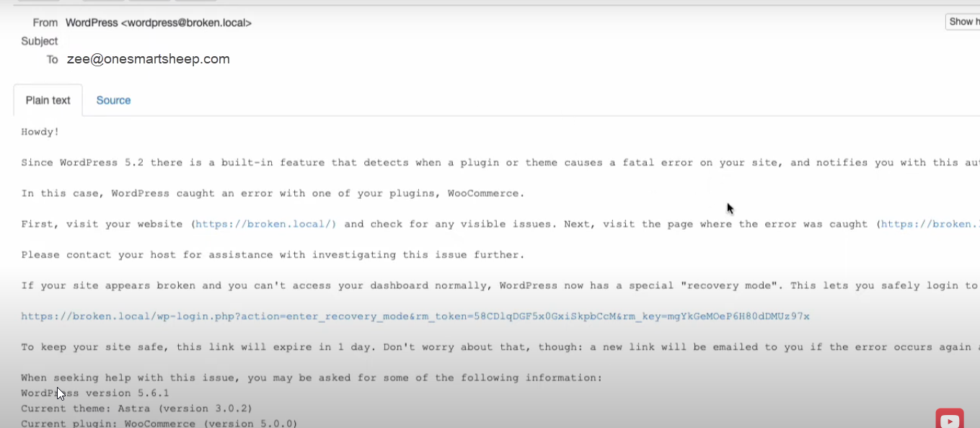The height and width of the screenshot is (428, 980).
Task: Select the sender wordpress@broken.local address
Action: tap(186, 22)
